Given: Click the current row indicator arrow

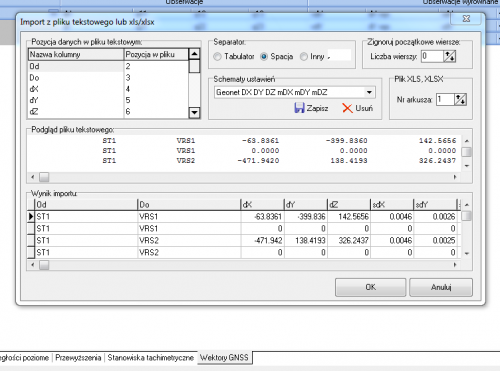Looking at the screenshot, I should pyautogui.click(x=31, y=217).
